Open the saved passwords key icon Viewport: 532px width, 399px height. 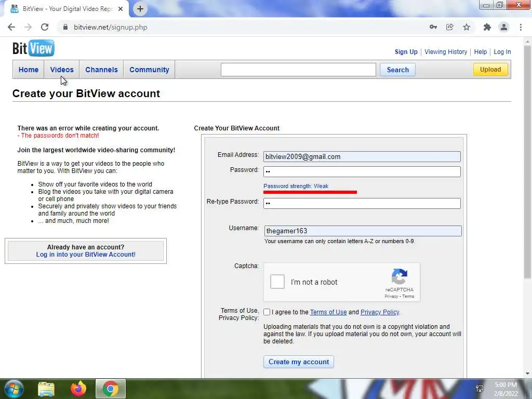(433, 27)
